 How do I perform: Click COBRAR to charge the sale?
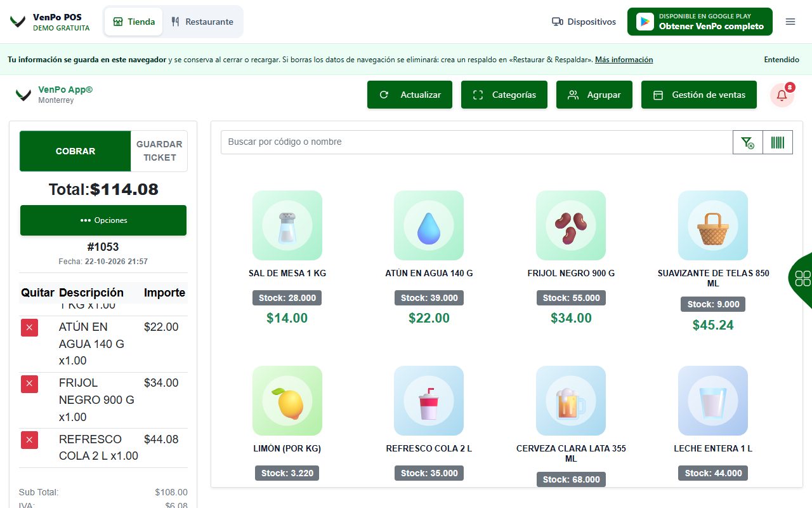[x=75, y=151]
